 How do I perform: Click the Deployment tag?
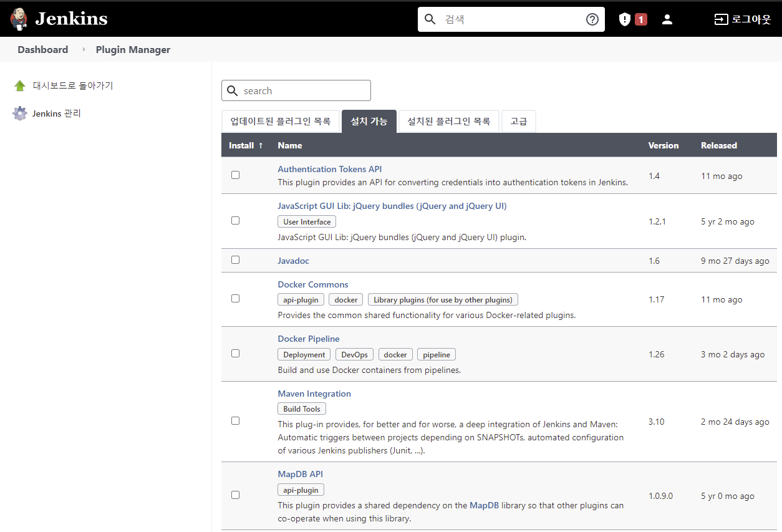[304, 354]
